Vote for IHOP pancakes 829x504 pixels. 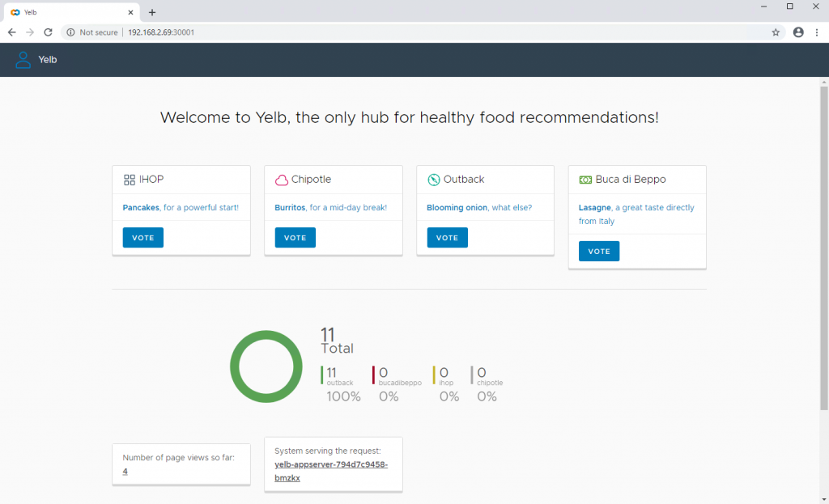[x=142, y=238]
